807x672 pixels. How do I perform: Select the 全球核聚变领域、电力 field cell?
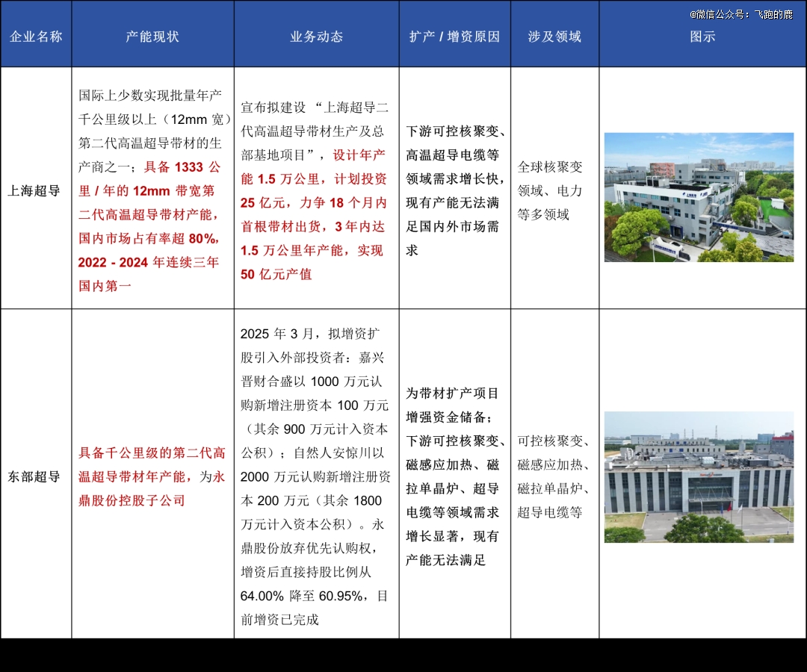(x=551, y=178)
